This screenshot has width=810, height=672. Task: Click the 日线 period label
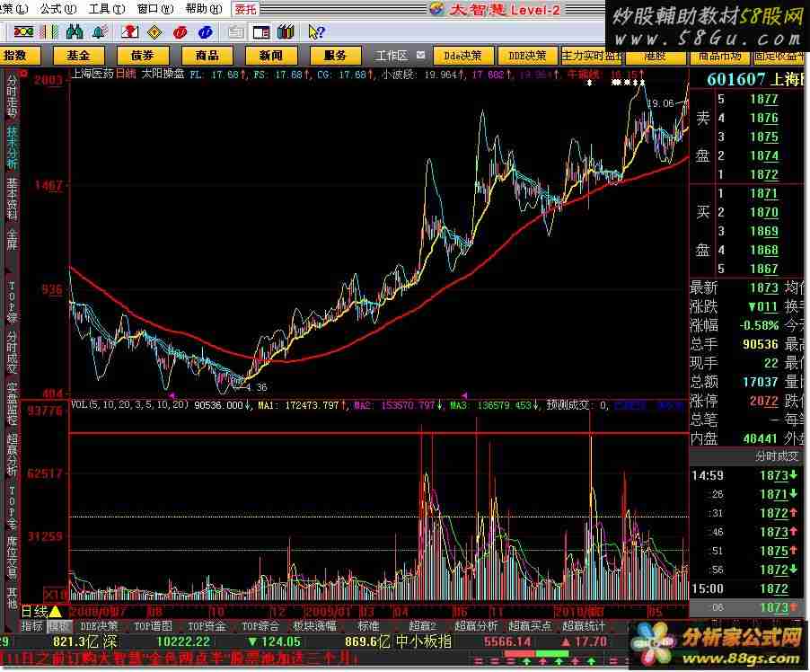[x=34, y=612]
